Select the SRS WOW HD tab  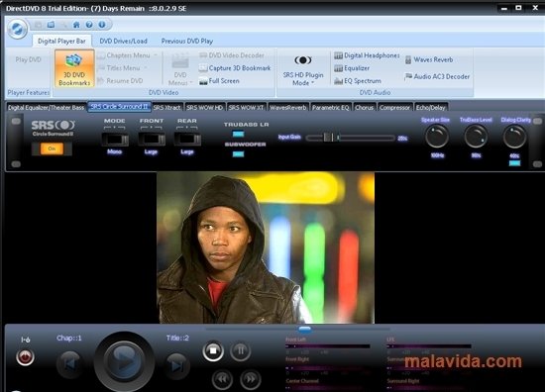pos(205,107)
